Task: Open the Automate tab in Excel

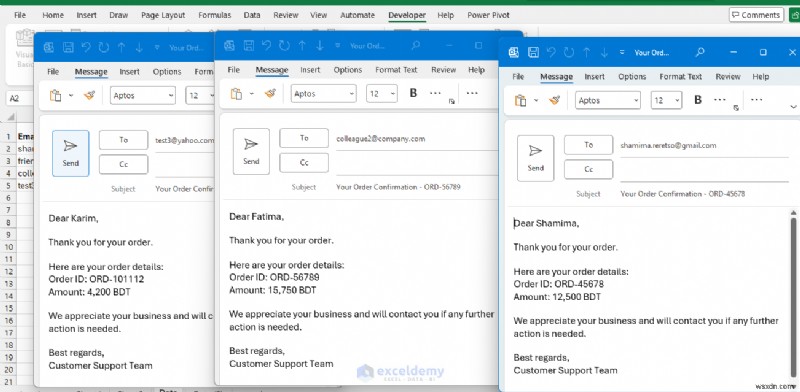Action: point(357,15)
